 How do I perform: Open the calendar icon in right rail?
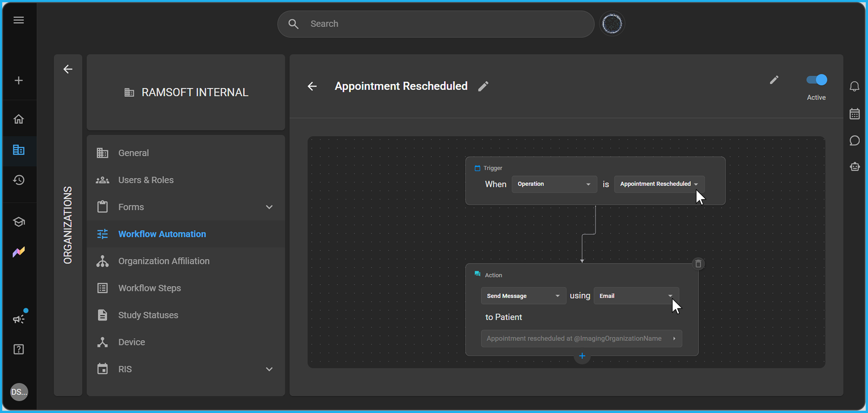coord(854,113)
